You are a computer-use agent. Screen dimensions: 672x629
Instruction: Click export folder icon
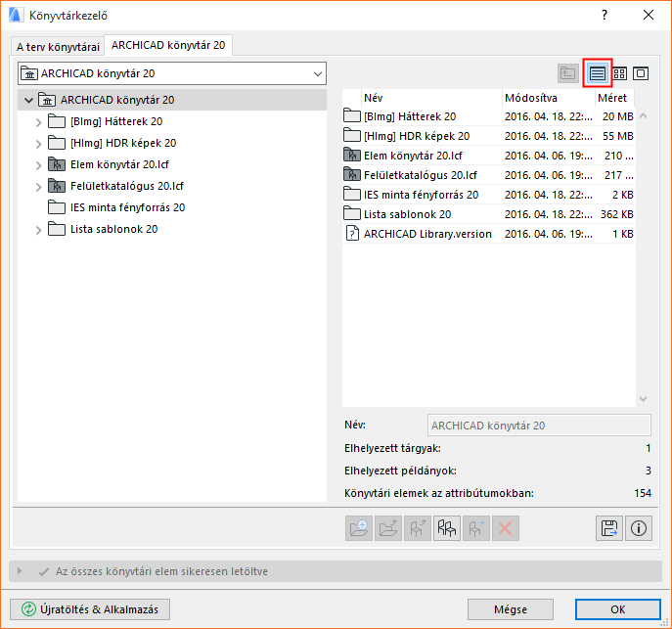(x=388, y=528)
